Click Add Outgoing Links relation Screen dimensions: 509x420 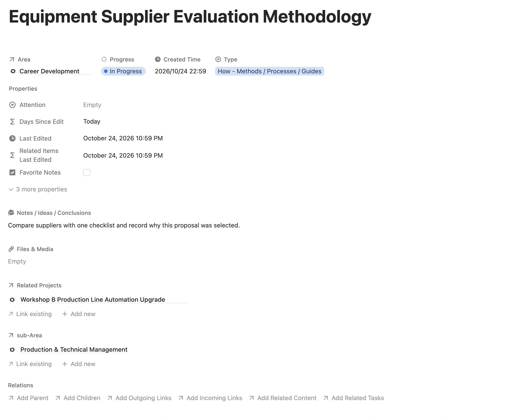(x=139, y=398)
